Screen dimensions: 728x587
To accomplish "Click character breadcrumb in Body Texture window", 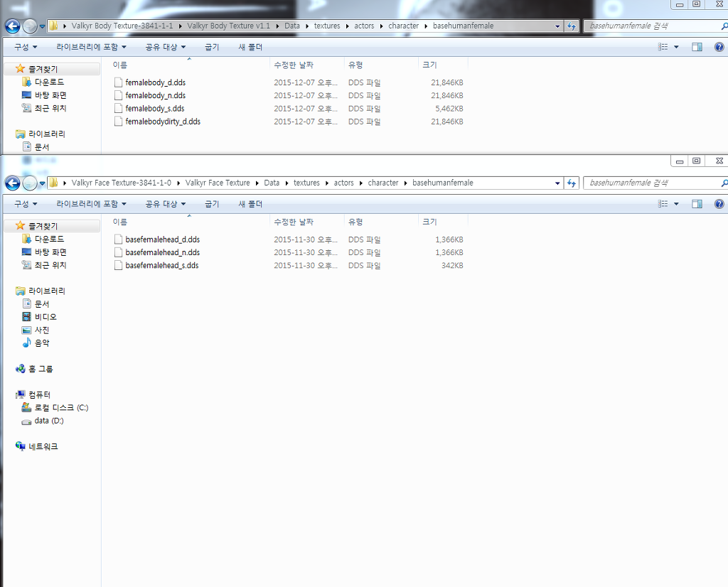I will click(404, 26).
